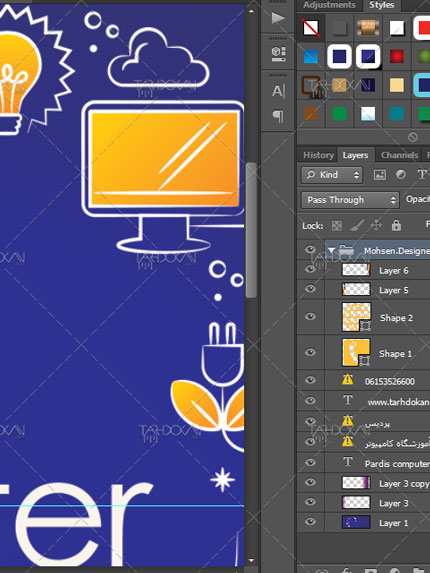Click type icon on www.tarhdokan layer
Screen dimensions: 430x573
[x=348, y=401]
